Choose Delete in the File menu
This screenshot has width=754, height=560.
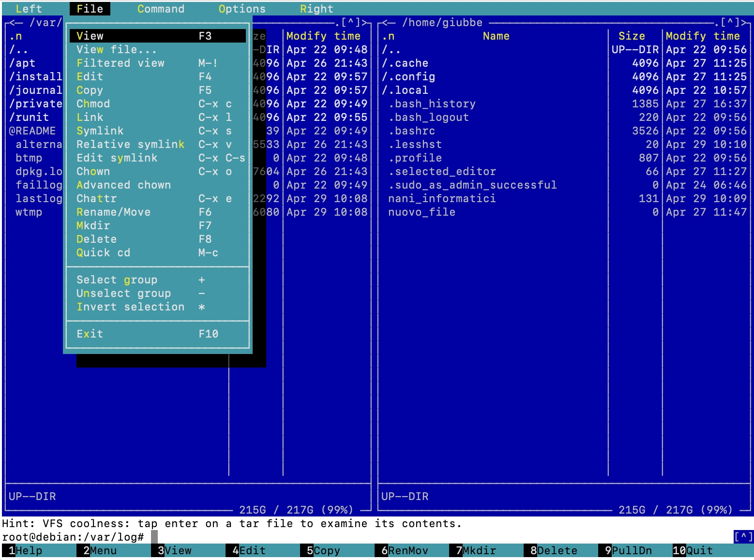[x=96, y=239]
